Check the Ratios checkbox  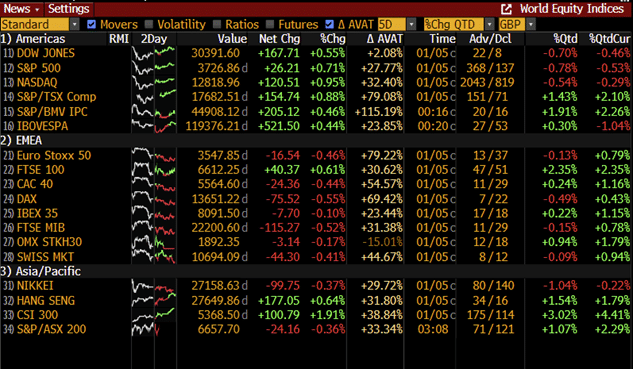coord(217,24)
